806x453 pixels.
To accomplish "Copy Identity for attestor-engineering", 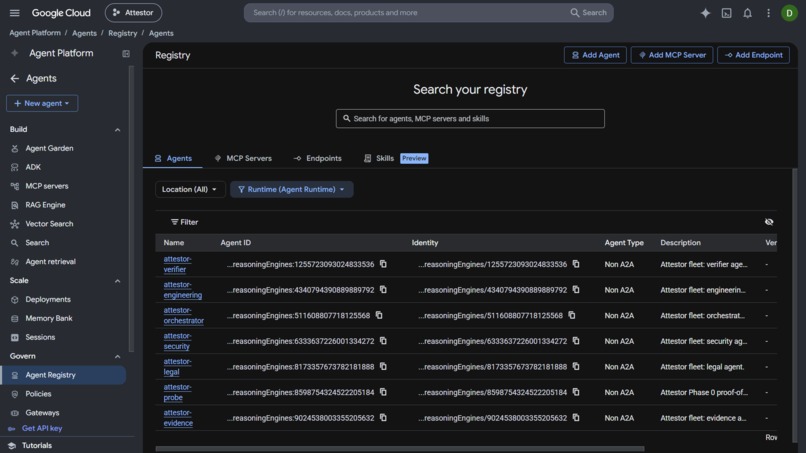I will coord(576,289).
